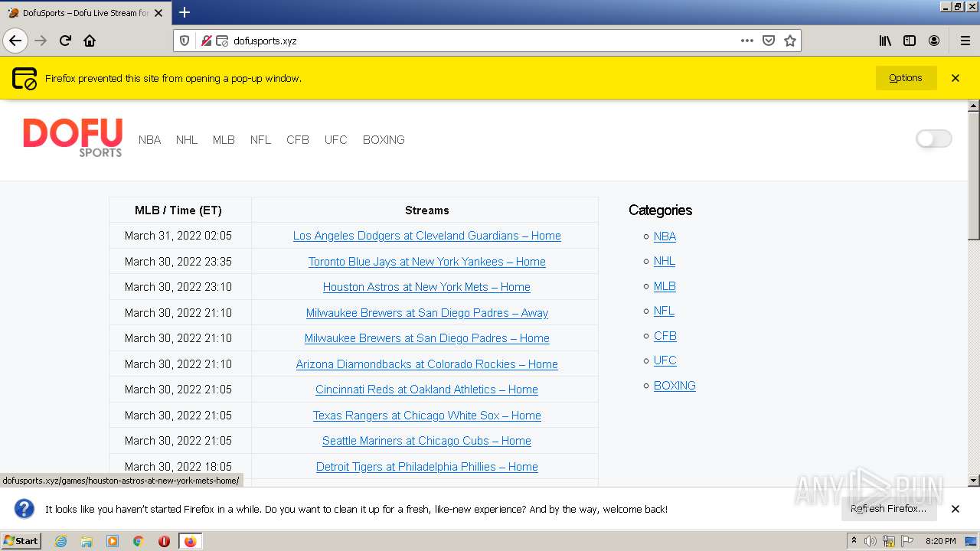Screen dimensions: 980x551
Task: Click the scrollbar down arrow
Action: coord(974,481)
